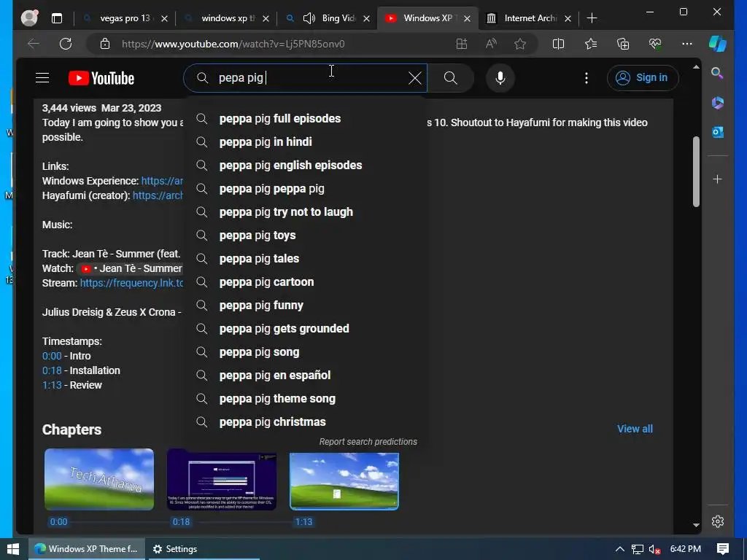Open Edge sidebar search tool
Screen dimensions: 747x560
coord(718,73)
